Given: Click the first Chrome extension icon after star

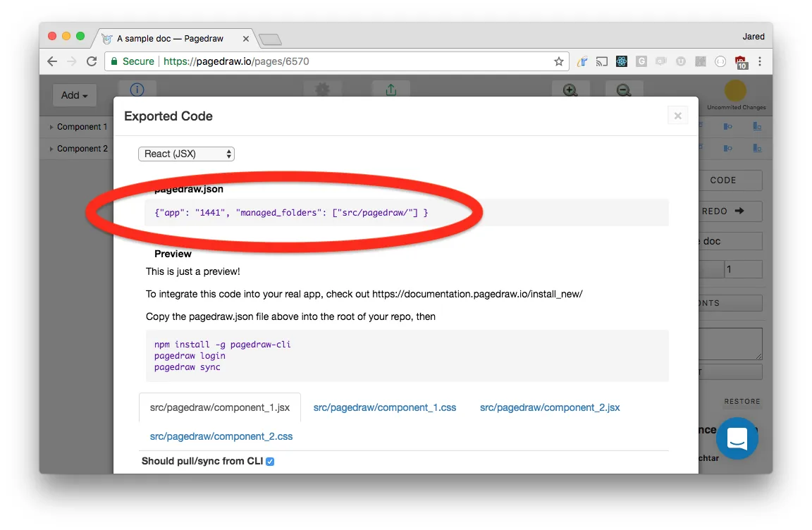Looking at the screenshot, I should [582, 61].
